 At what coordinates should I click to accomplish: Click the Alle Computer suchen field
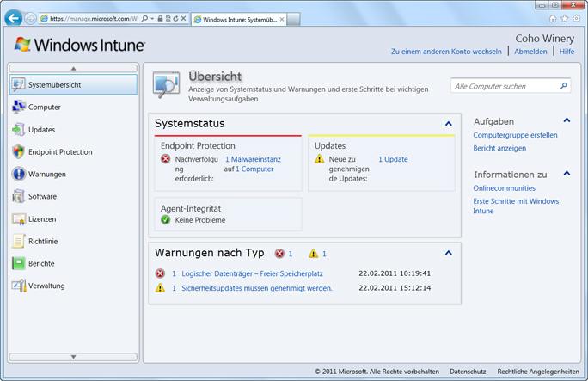(x=511, y=86)
